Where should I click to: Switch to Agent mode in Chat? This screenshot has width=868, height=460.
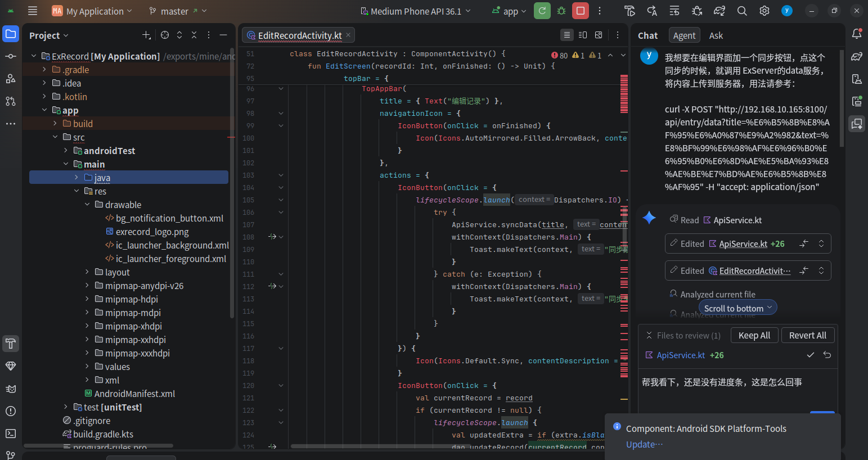[x=684, y=35]
